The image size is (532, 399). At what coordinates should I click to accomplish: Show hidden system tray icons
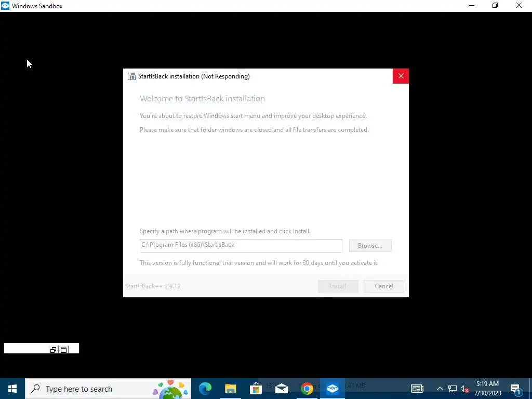[440, 389]
